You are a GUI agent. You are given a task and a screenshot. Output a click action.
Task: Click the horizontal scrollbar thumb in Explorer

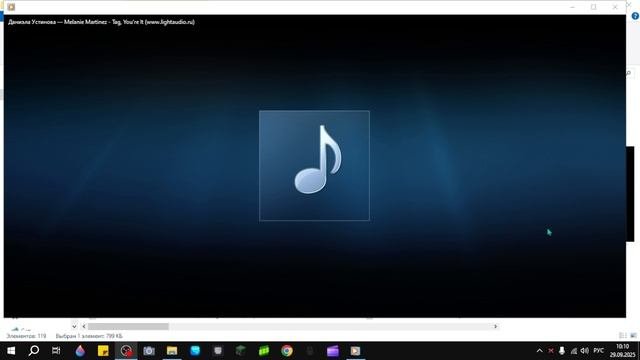point(128,327)
